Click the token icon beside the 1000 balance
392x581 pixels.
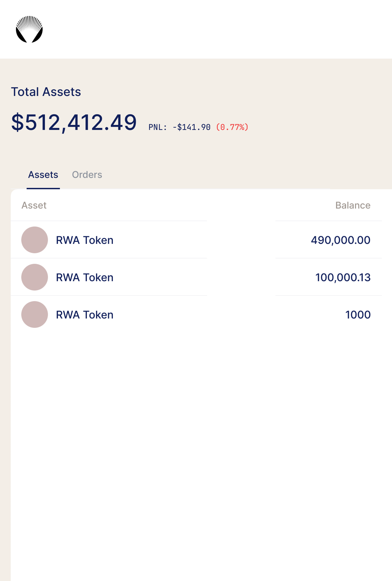(35, 314)
